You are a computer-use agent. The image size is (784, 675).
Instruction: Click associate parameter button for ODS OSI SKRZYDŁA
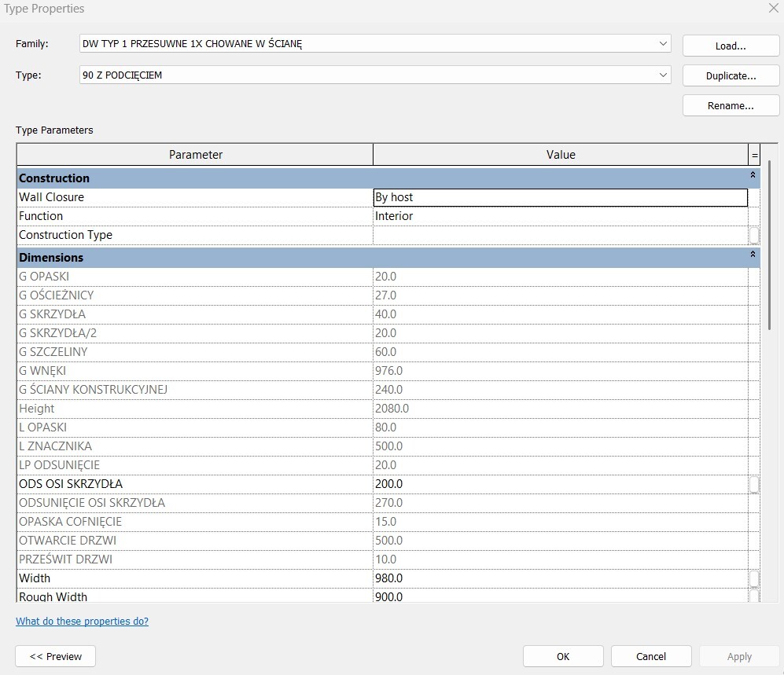click(x=754, y=484)
